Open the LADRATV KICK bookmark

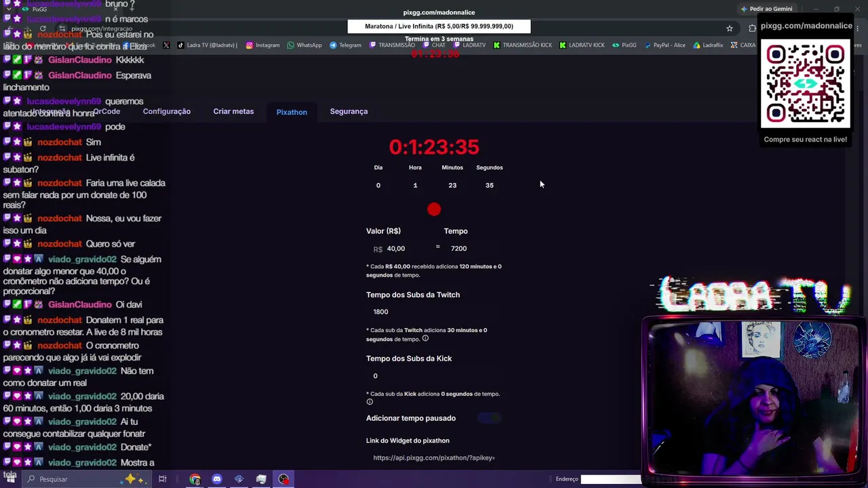point(582,45)
